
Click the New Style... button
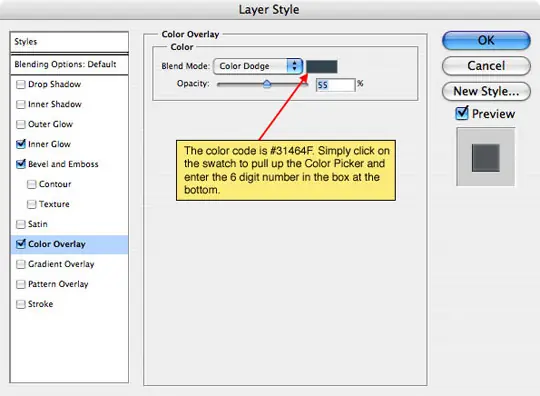[486, 91]
